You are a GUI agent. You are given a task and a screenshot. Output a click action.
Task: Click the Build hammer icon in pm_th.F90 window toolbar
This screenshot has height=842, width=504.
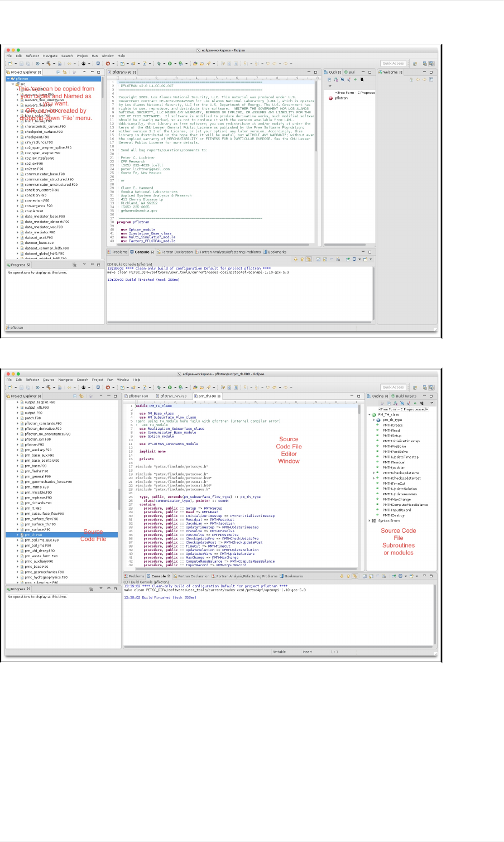pos(49,387)
